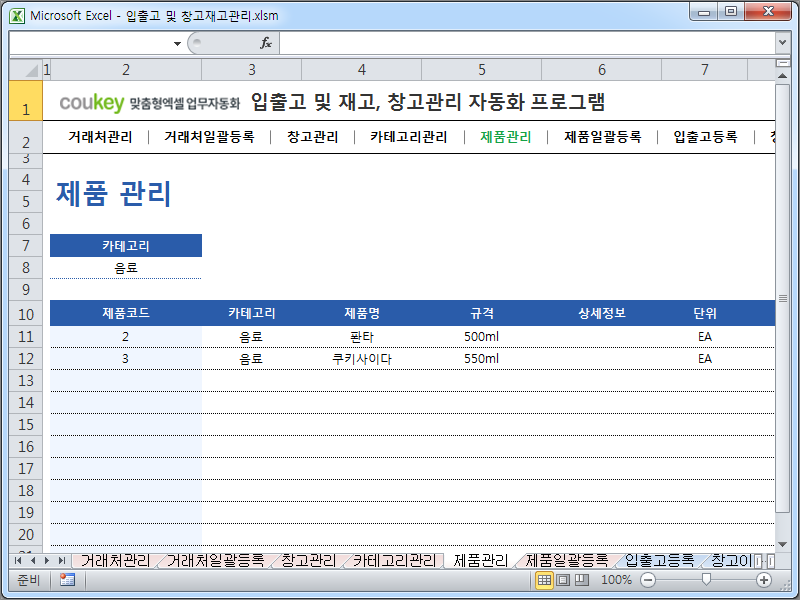This screenshot has height=600, width=800.
Task: Go to first sheet tab arrow
Action: coord(18,561)
